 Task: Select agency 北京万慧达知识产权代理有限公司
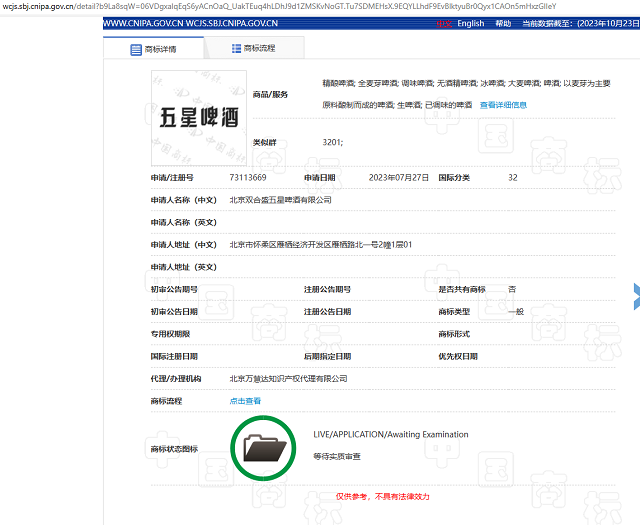pyautogui.click(x=288, y=379)
